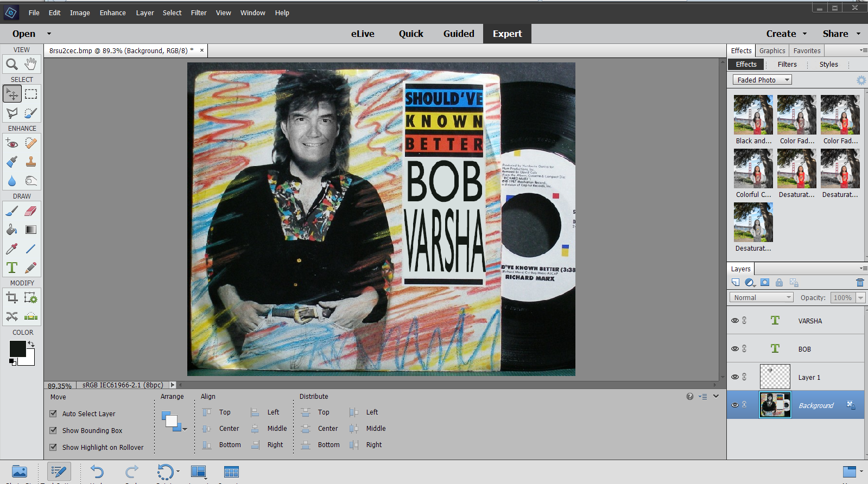Screen dimensions: 868x484
Task: Select the Lasso tool
Action: tap(12, 113)
